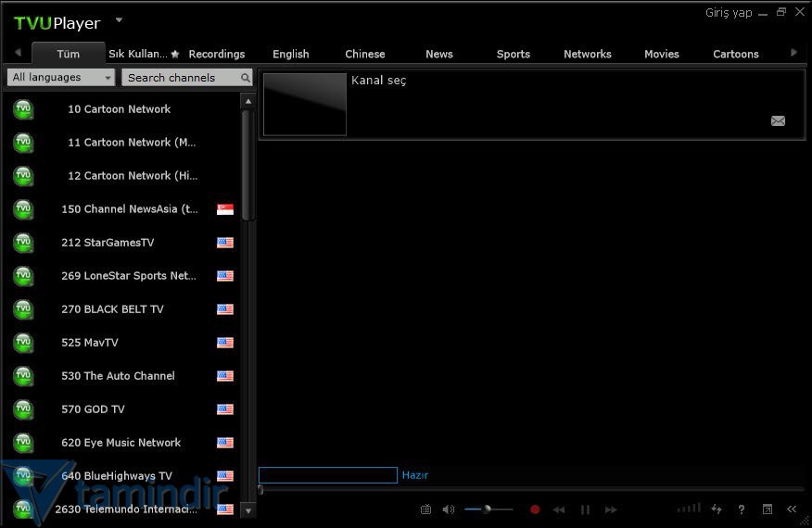Screen dimensions: 812x528
Task: Click the channel list scrollbar thumb
Action: (x=248, y=166)
